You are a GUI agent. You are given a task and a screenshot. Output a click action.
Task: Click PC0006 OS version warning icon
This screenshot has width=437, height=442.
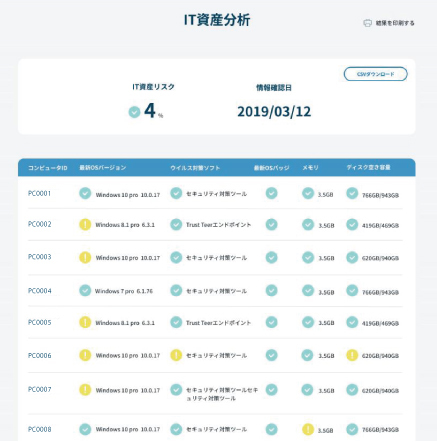pyautogui.click(x=85, y=355)
